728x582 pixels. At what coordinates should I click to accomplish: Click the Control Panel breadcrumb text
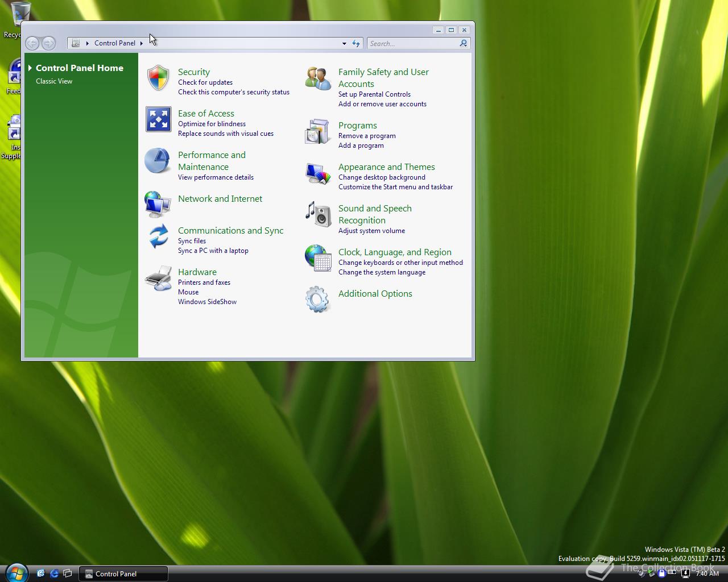tap(115, 43)
